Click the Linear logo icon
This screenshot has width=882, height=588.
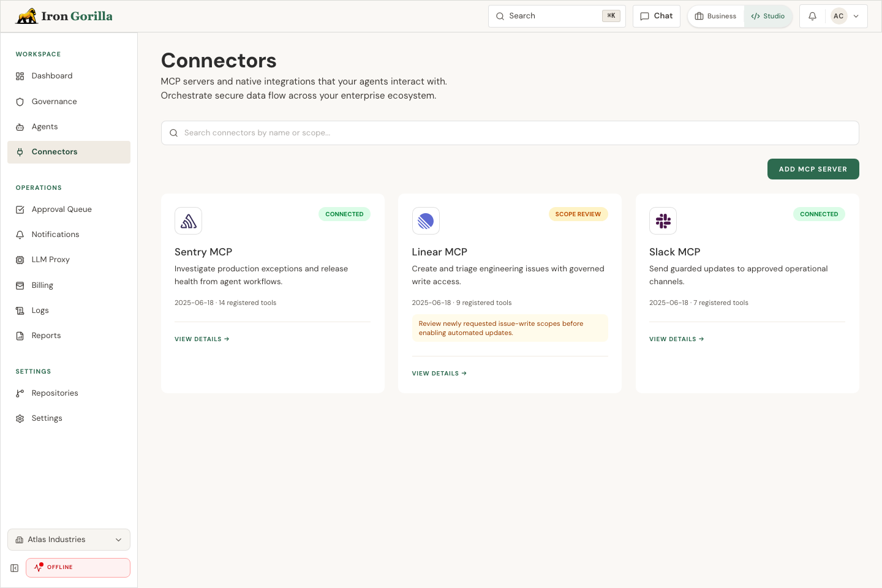click(x=426, y=221)
